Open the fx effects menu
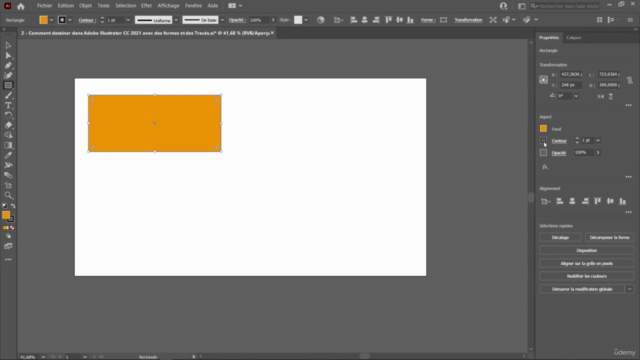 [545, 167]
